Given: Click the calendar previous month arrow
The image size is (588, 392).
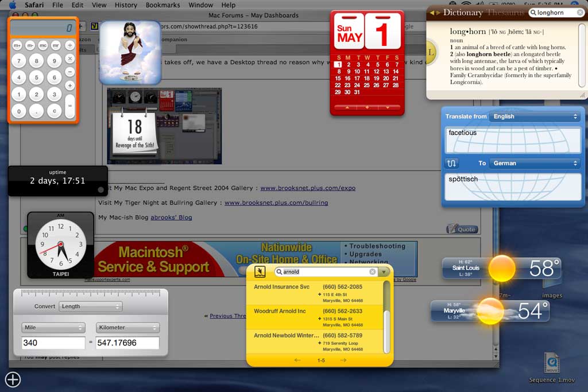Looking at the screenshot, I should (x=347, y=107).
